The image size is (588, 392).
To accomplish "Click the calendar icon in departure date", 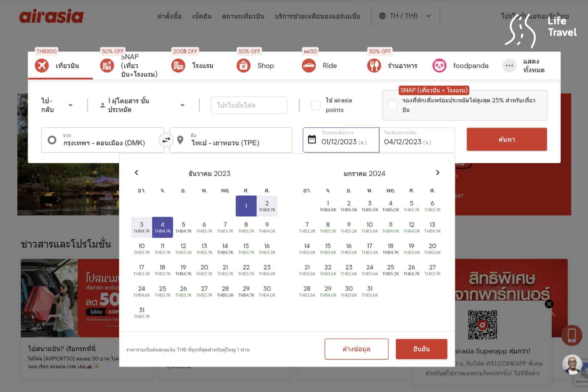I will click(x=312, y=139).
